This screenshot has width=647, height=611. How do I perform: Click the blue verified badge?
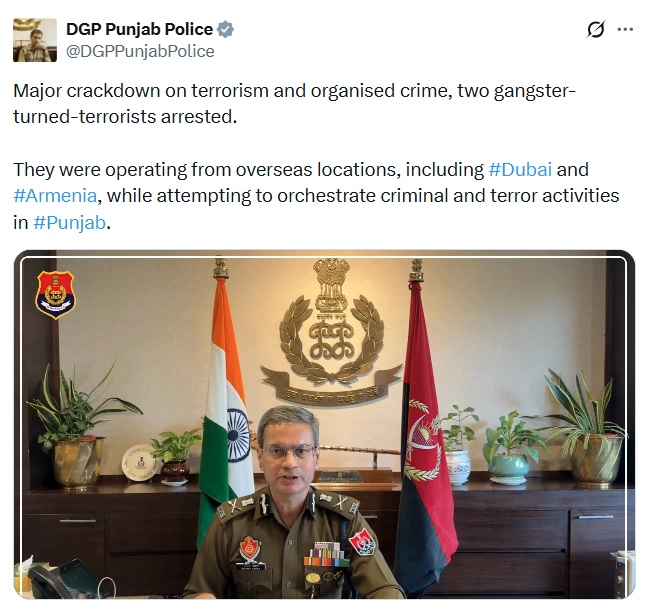click(x=225, y=29)
